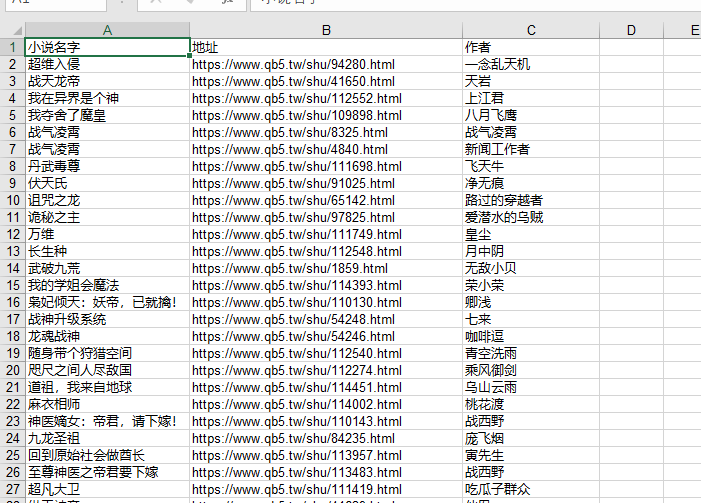Click cell 诅咒之龙
This screenshot has height=503, width=701.
pyautogui.click(x=108, y=200)
